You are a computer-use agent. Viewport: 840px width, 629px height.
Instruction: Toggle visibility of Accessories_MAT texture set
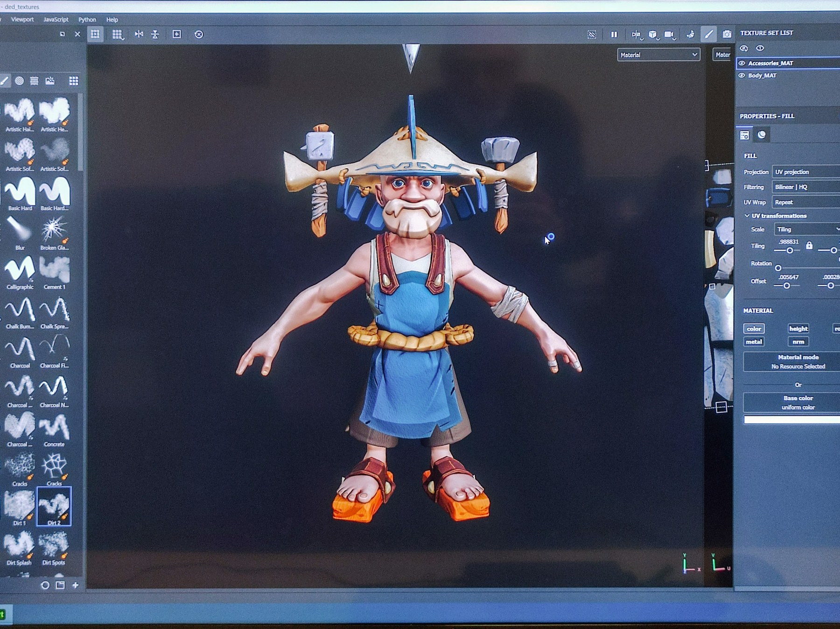(x=742, y=63)
